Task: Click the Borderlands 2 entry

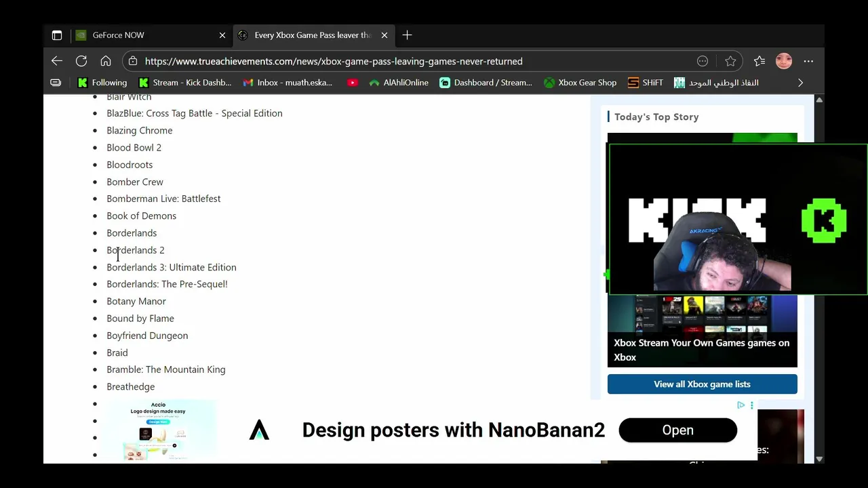Action: [136, 250]
